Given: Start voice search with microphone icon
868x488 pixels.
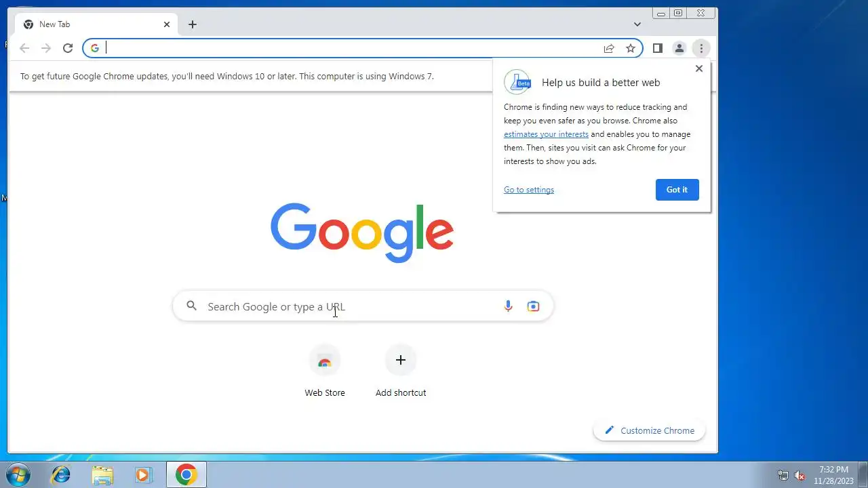Looking at the screenshot, I should point(508,306).
